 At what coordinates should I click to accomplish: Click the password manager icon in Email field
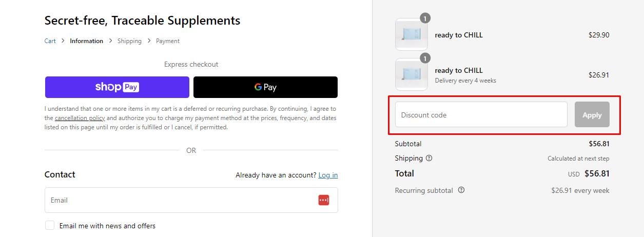pos(324,200)
